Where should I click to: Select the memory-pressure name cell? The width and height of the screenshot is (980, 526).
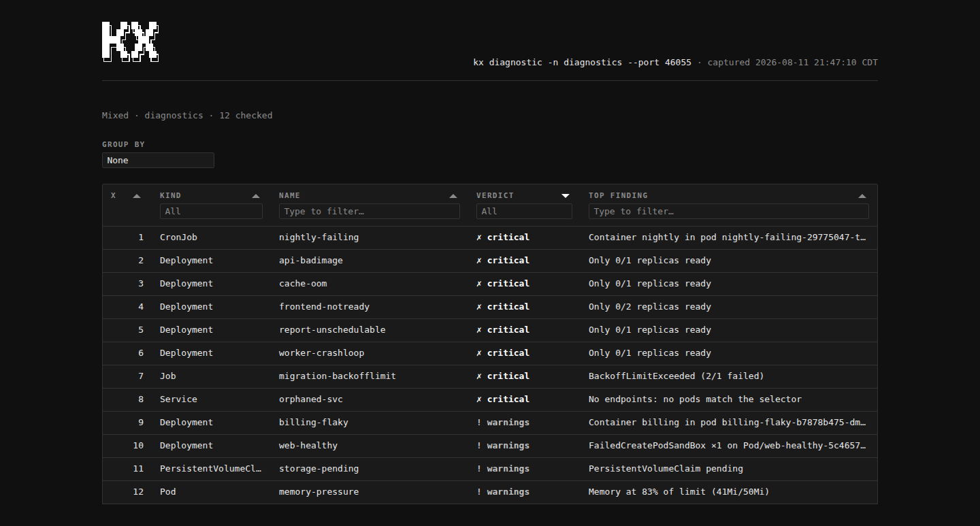[318, 492]
